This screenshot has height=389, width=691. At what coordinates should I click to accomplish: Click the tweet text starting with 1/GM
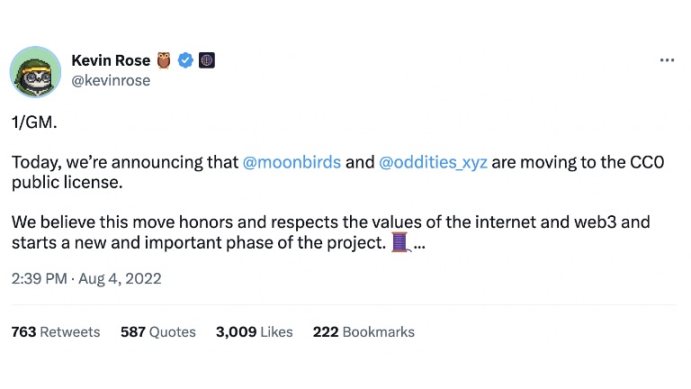[34, 122]
